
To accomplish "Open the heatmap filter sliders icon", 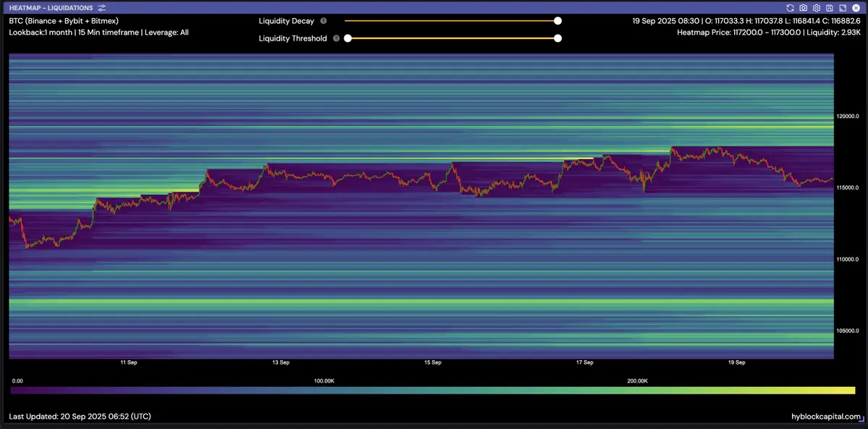I will click(x=101, y=8).
